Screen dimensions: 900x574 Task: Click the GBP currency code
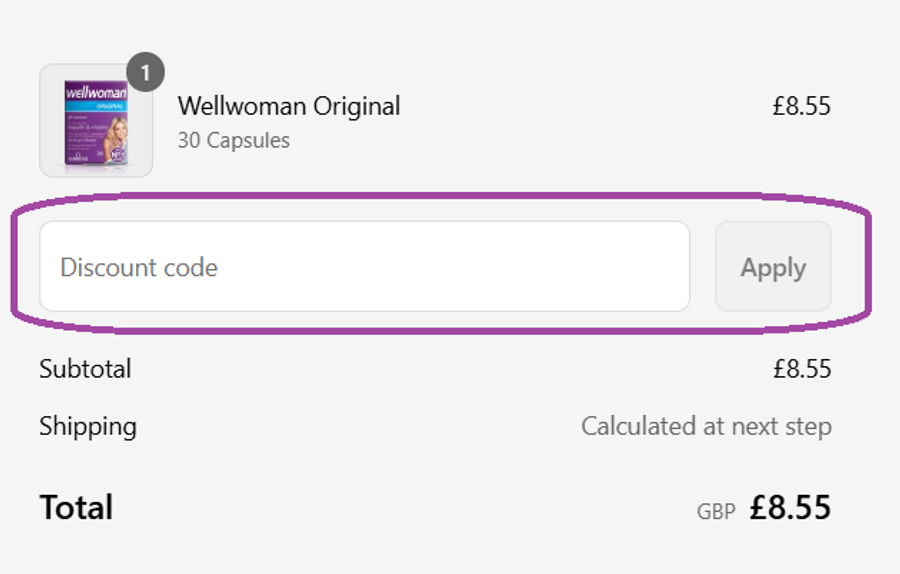click(716, 511)
